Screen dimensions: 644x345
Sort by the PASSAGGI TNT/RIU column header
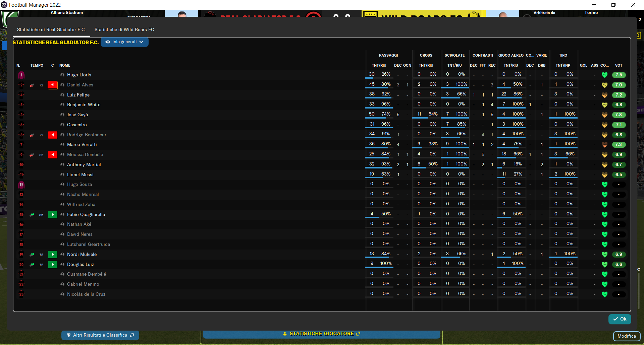pos(379,66)
